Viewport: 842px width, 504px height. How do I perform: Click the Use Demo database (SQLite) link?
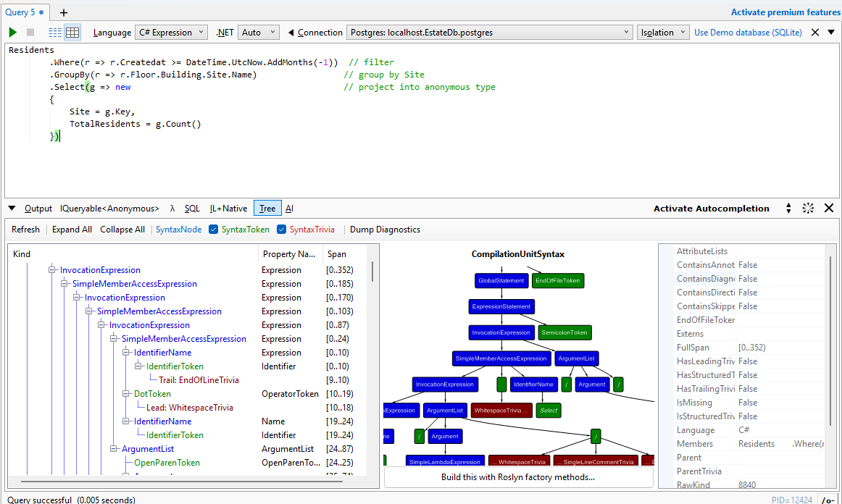tap(747, 32)
